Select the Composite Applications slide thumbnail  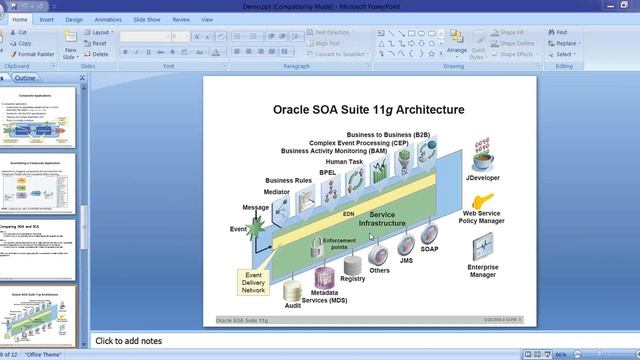point(37,118)
